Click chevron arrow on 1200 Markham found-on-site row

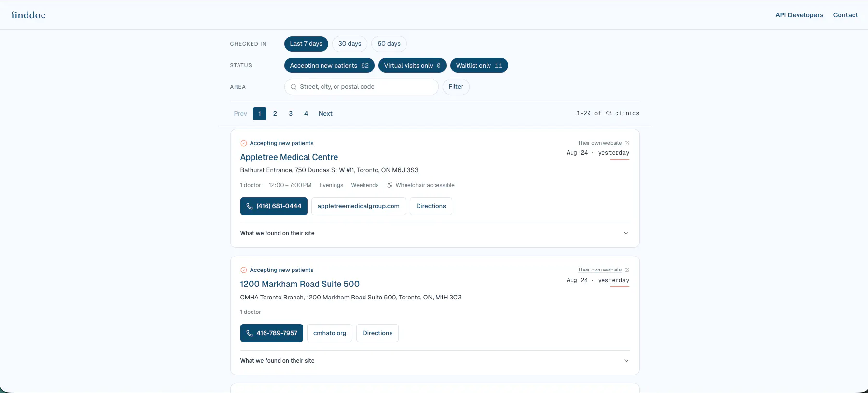pyautogui.click(x=626, y=361)
